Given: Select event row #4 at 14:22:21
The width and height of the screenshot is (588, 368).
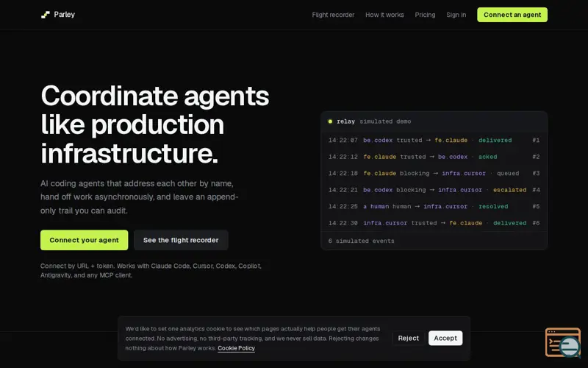Looking at the screenshot, I should coord(434,190).
